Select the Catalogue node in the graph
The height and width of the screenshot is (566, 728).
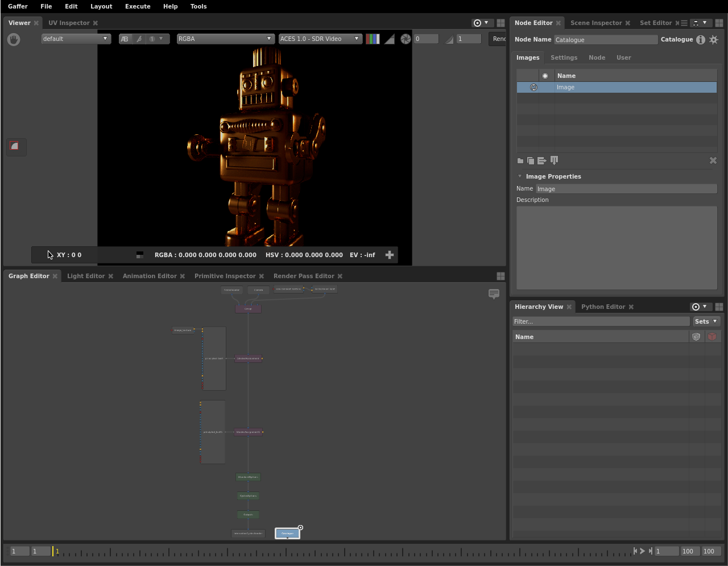(x=287, y=534)
